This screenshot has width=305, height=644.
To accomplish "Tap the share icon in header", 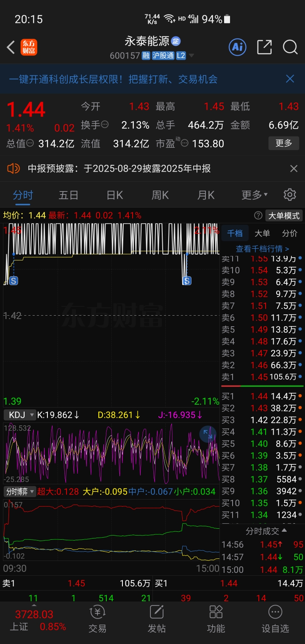I will (264, 47).
